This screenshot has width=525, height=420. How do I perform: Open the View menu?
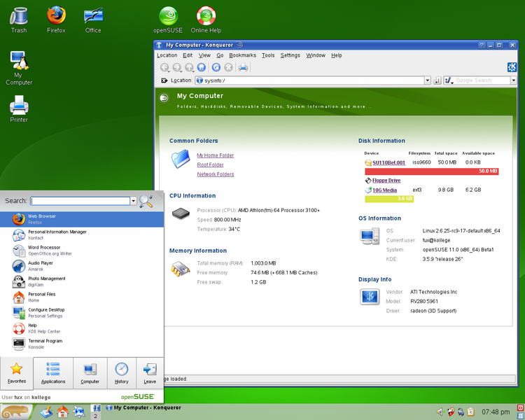click(204, 55)
